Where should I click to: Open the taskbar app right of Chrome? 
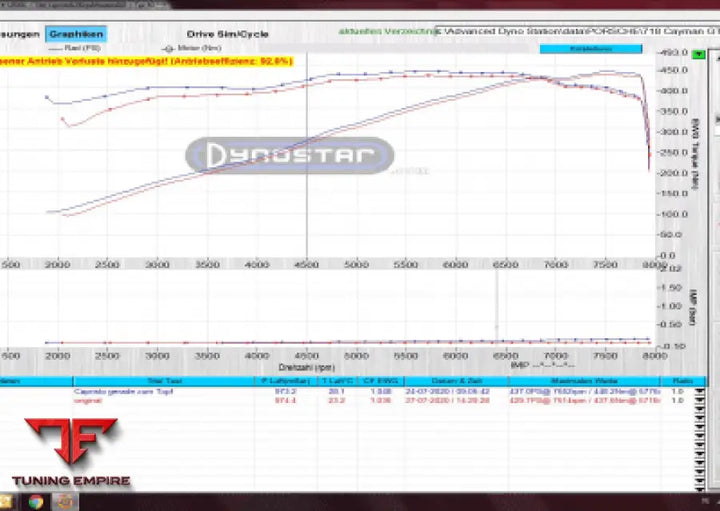pos(64,501)
